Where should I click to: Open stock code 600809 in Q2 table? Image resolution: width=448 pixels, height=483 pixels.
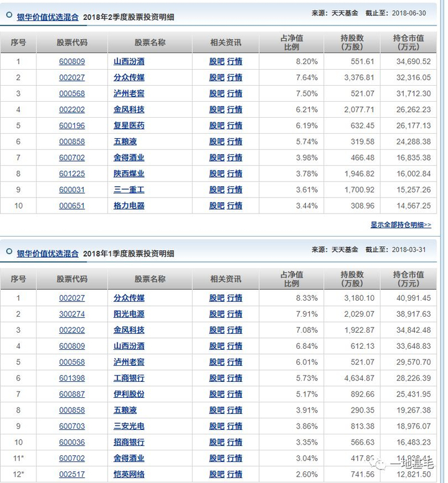72,61
